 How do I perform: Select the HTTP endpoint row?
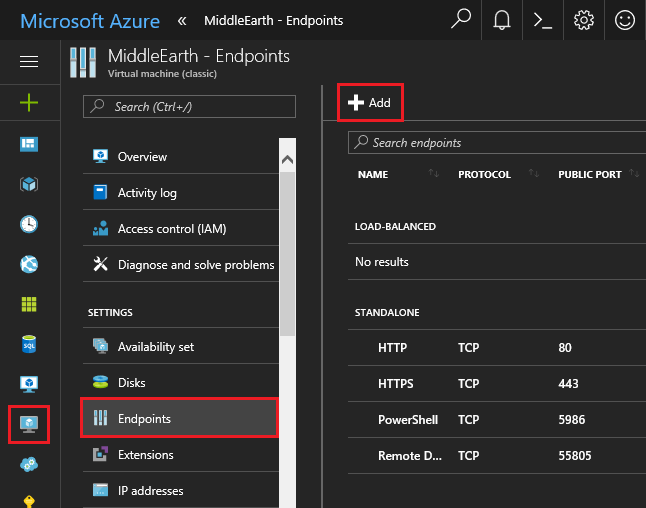497,348
